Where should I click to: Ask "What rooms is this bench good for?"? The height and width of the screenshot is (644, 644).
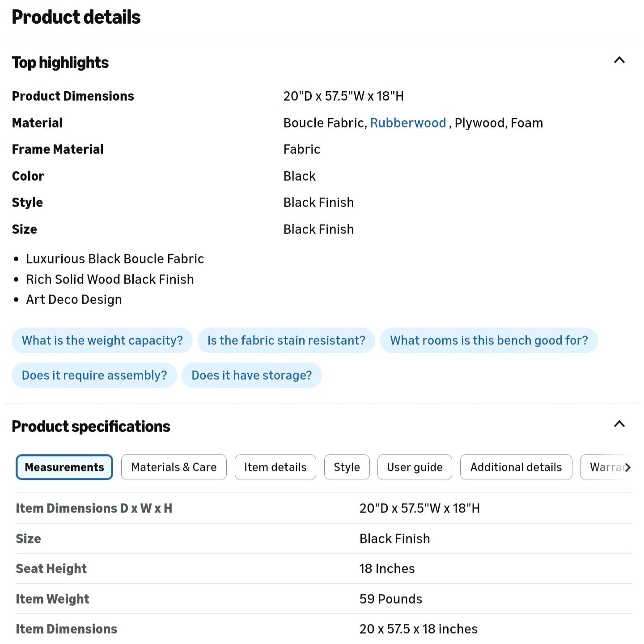pos(489,340)
